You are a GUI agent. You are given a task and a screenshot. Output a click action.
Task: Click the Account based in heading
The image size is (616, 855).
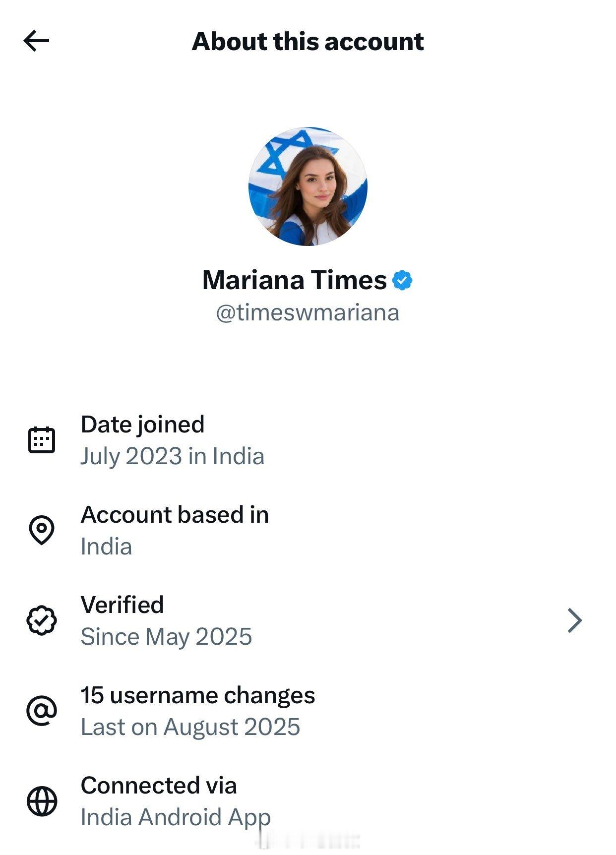[x=175, y=514]
